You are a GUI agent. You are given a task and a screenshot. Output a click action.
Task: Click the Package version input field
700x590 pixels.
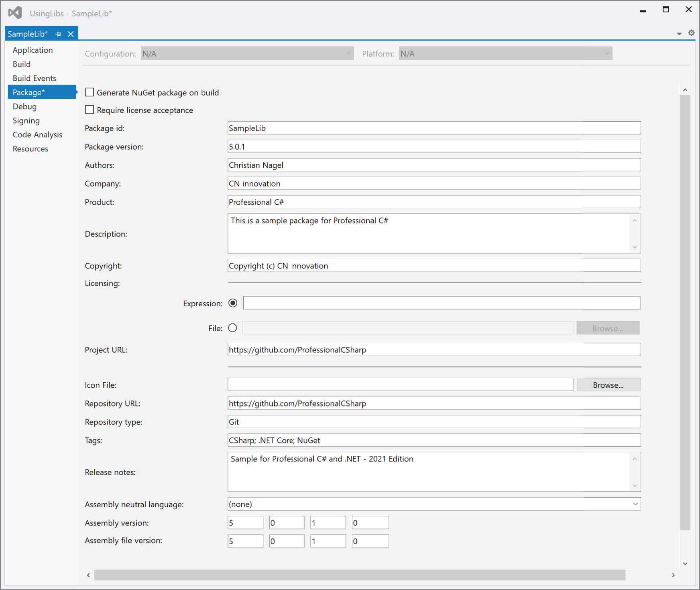pos(433,146)
